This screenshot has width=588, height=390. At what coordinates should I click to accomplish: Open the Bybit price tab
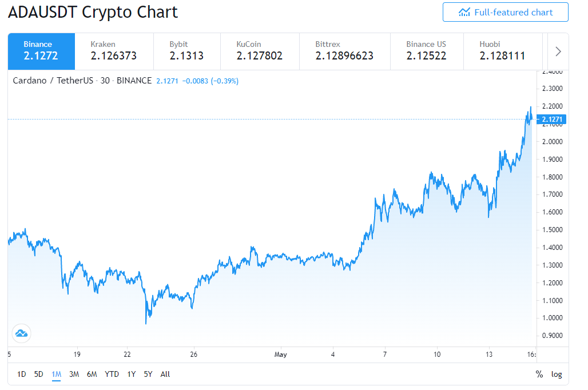coord(186,51)
